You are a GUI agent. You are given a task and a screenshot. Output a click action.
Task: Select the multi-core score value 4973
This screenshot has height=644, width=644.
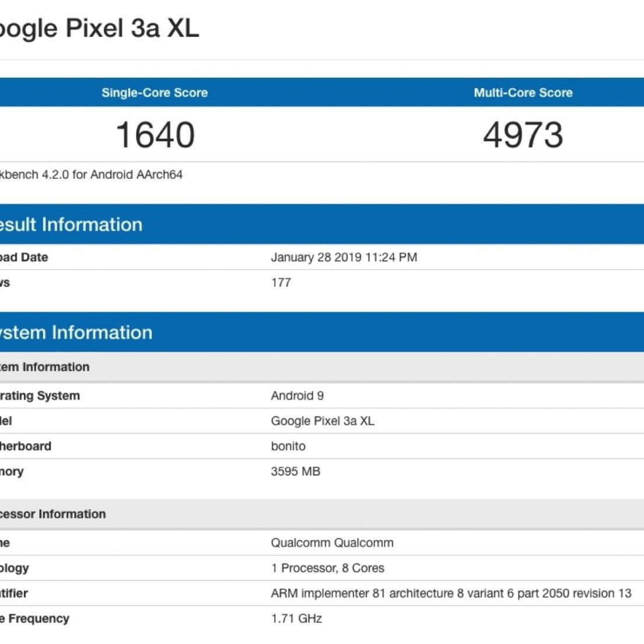tap(523, 135)
